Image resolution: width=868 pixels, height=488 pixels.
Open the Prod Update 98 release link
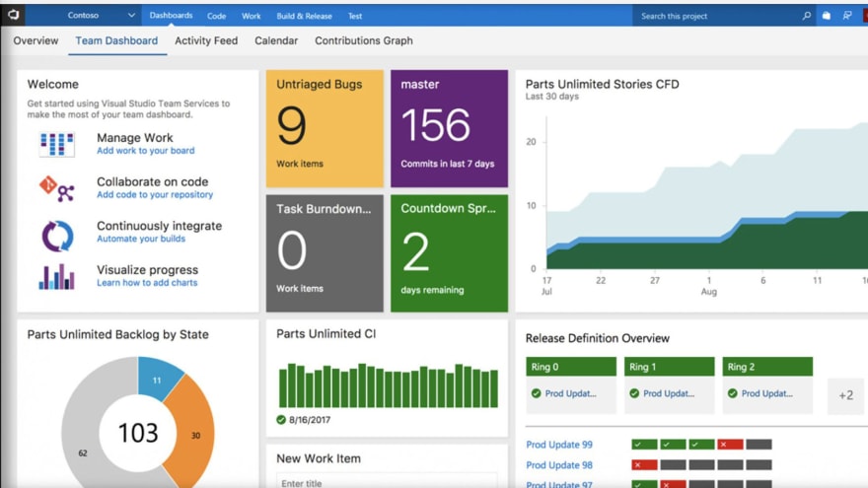click(x=559, y=465)
